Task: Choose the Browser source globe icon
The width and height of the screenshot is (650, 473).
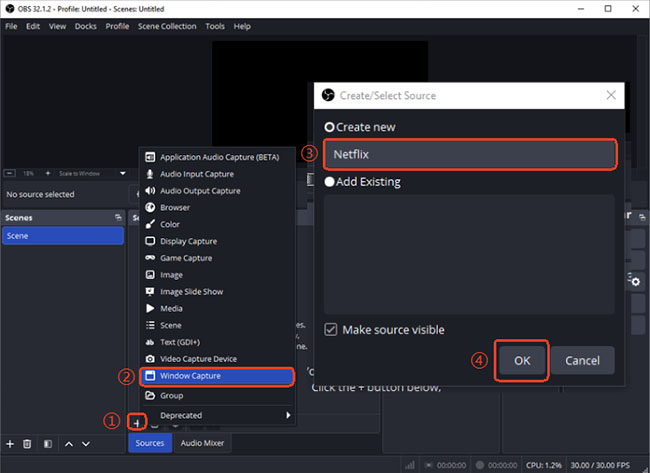Action: click(150, 207)
